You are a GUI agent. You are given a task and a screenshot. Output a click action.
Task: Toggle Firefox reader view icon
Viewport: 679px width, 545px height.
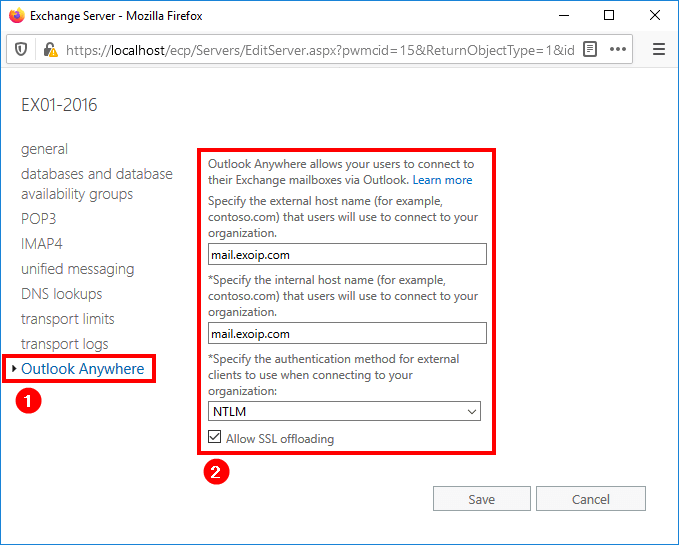pyautogui.click(x=590, y=49)
